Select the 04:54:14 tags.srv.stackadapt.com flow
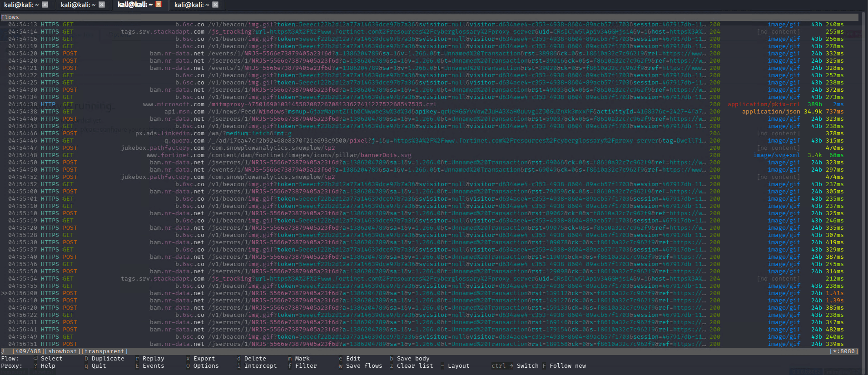Image resolution: width=868 pixels, height=375 pixels. [x=429, y=32]
